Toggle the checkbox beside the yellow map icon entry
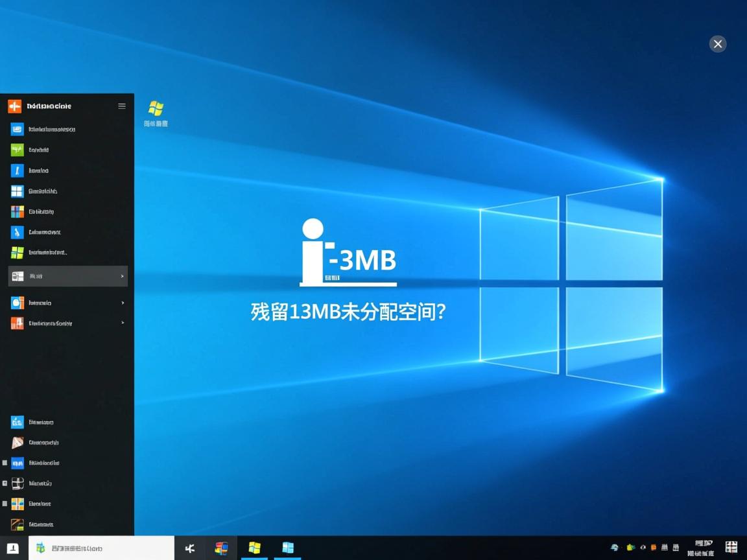The image size is (747, 560). pyautogui.click(x=5, y=504)
